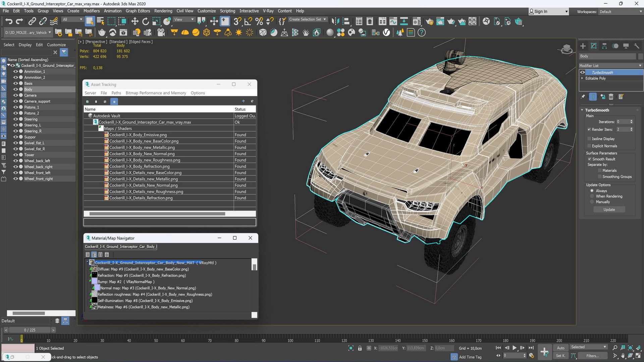Open the Modifier List dropdown
The width and height of the screenshot is (644, 362).
click(611, 66)
